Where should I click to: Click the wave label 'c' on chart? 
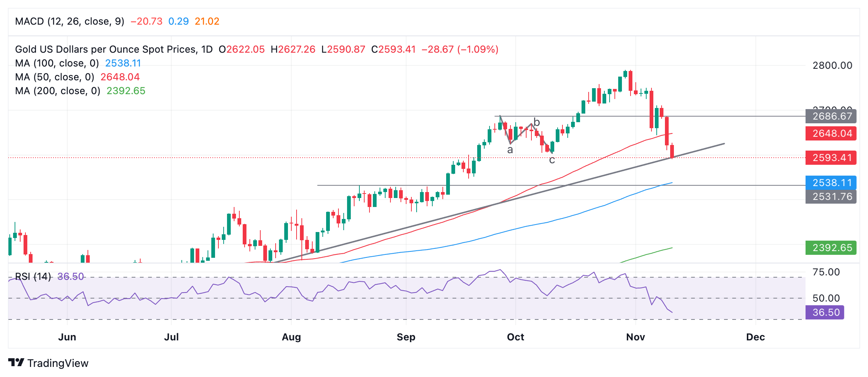552,160
